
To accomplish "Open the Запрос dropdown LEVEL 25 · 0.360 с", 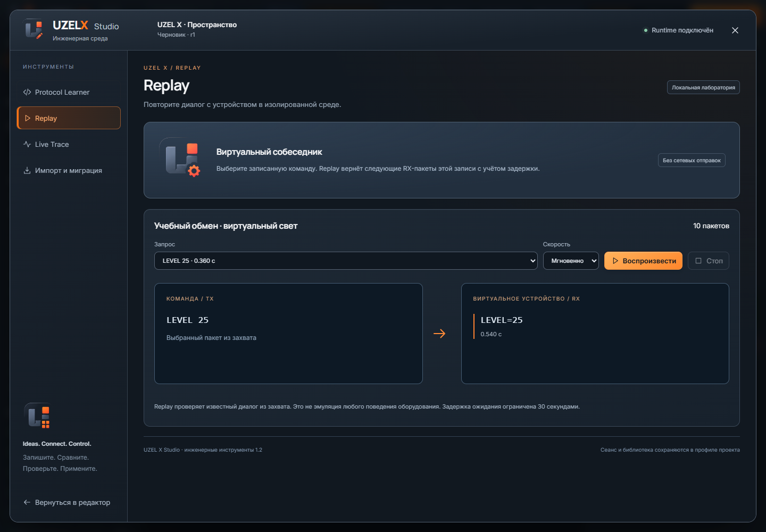I will pyautogui.click(x=346, y=261).
